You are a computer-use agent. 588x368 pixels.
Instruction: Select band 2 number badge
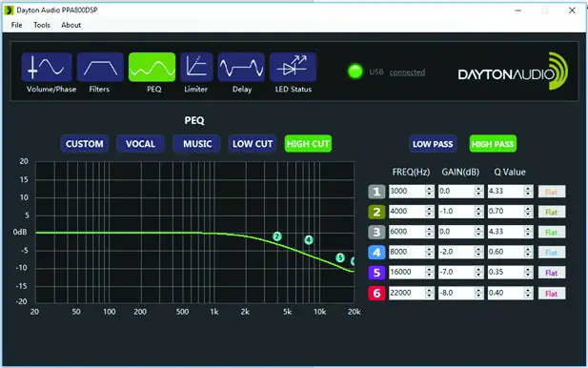(x=376, y=212)
